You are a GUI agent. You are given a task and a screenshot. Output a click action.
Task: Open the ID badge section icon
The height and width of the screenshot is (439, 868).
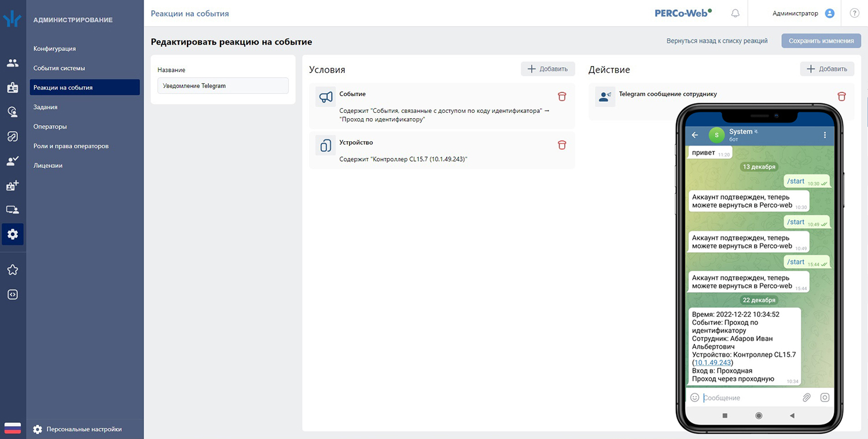pyautogui.click(x=13, y=87)
